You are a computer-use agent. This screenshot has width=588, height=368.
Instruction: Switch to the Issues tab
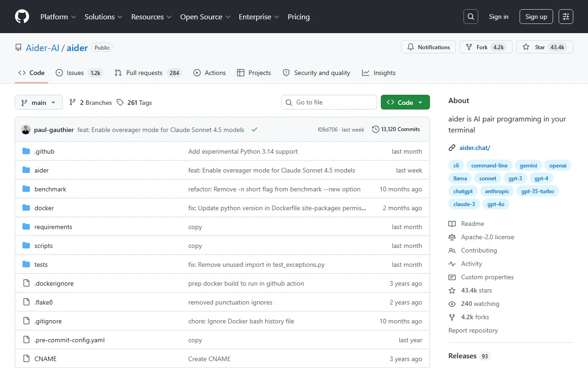75,73
